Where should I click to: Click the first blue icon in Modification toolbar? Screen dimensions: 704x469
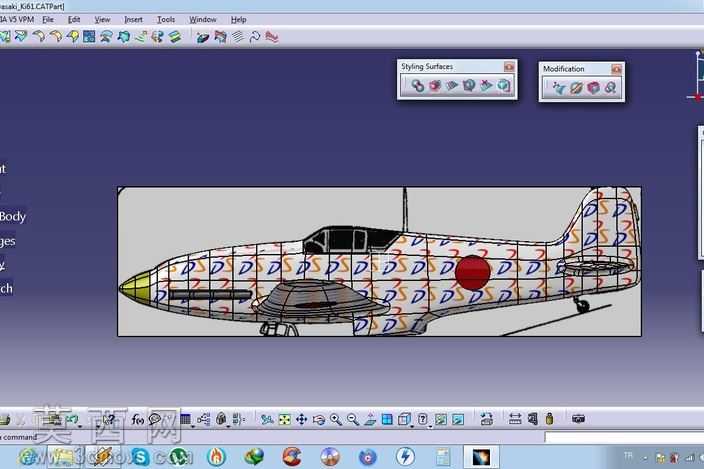tap(559, 88)
